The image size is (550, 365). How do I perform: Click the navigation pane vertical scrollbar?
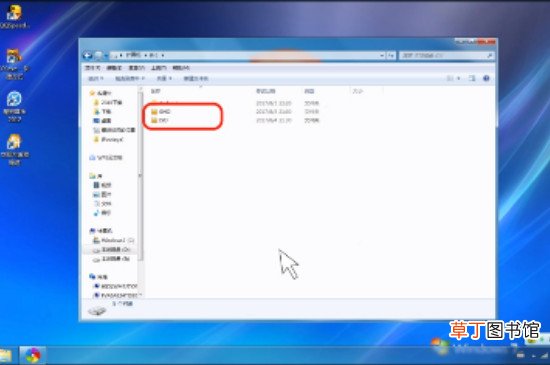[x=140, y=175]
